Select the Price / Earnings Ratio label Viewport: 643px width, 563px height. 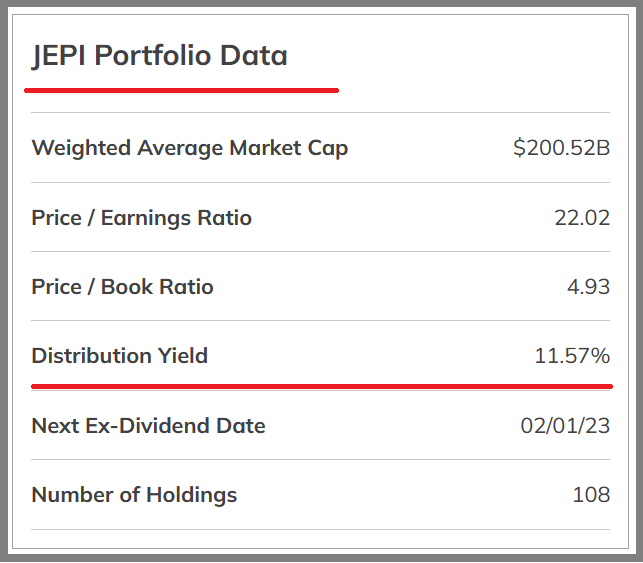[x=142, y=218]
